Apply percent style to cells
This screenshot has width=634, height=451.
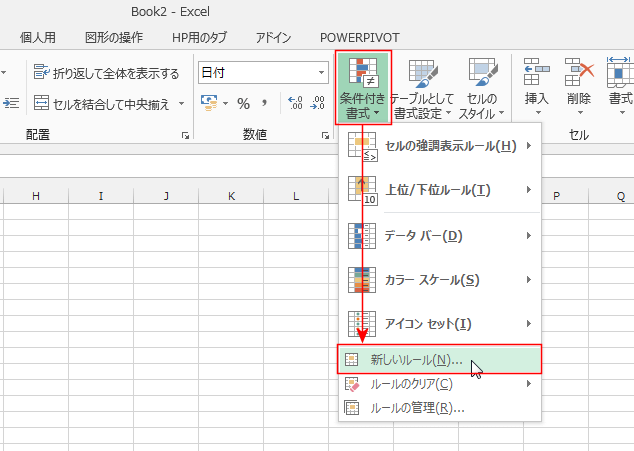pyautogui.click(x=243, y=104)
